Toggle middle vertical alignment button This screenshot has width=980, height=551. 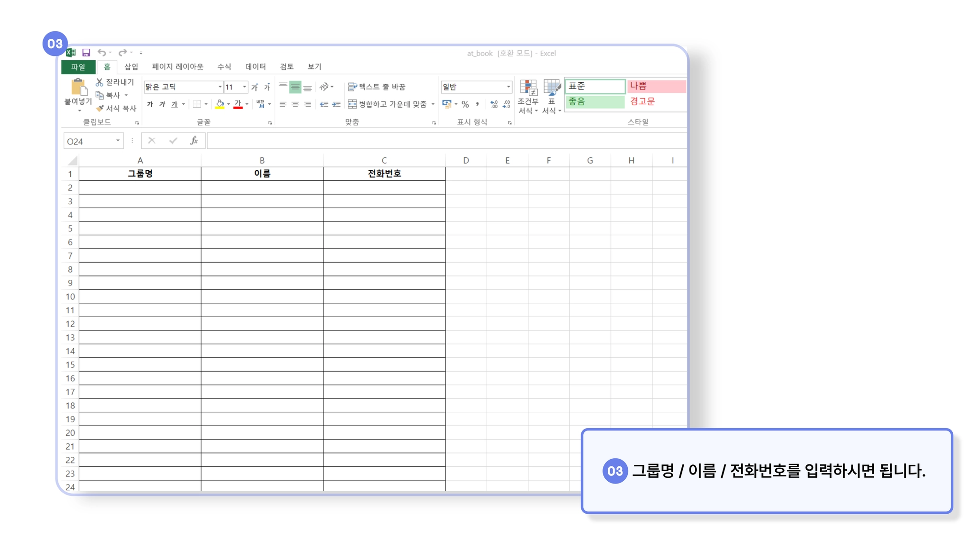[295, 87]
